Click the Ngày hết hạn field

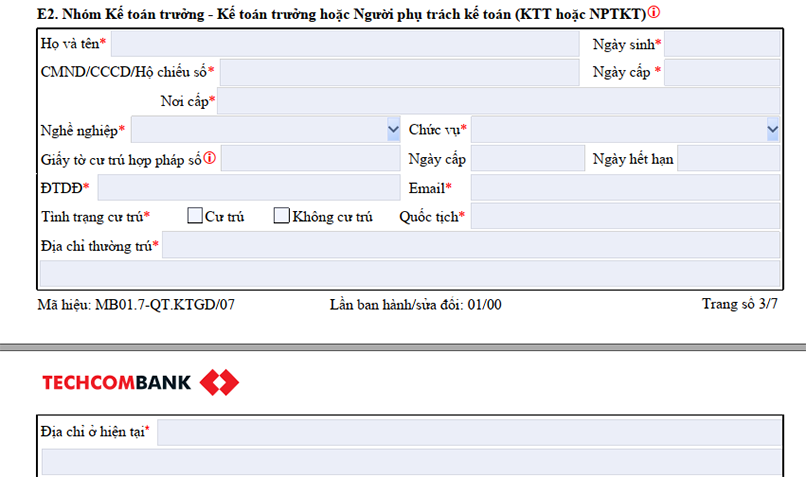[729, 158]
